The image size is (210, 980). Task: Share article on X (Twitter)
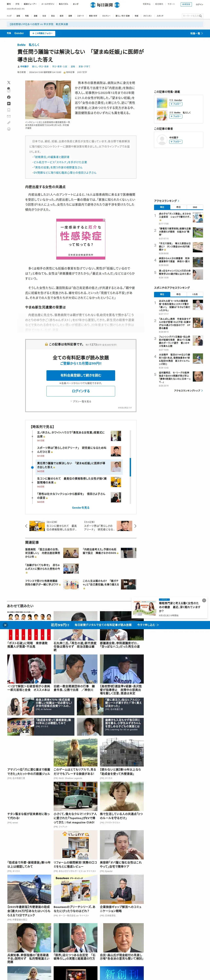point(9,82)
